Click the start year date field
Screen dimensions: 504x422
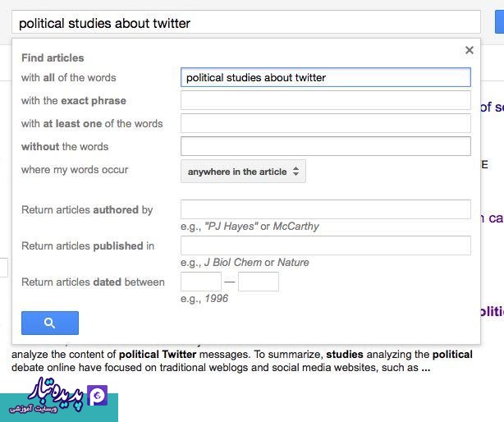(201, 282)
